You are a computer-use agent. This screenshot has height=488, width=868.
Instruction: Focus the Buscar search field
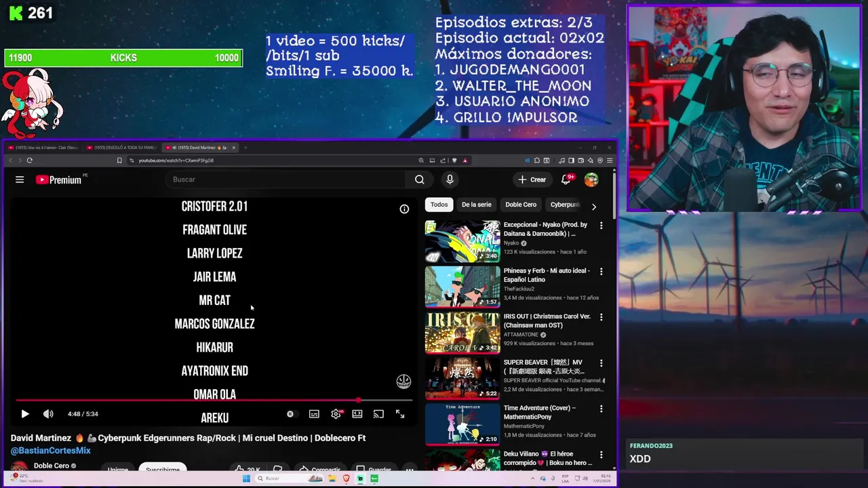tap(285, 180)
